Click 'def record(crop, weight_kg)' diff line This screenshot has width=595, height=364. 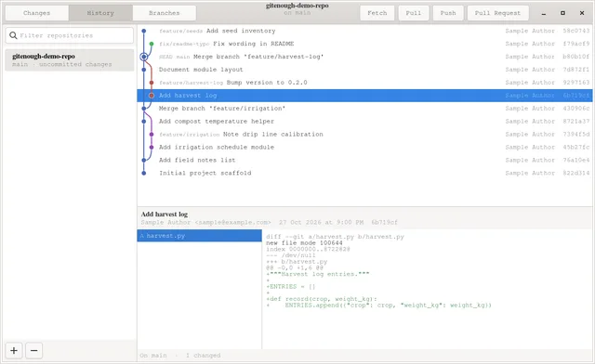[x=322, y=299]
